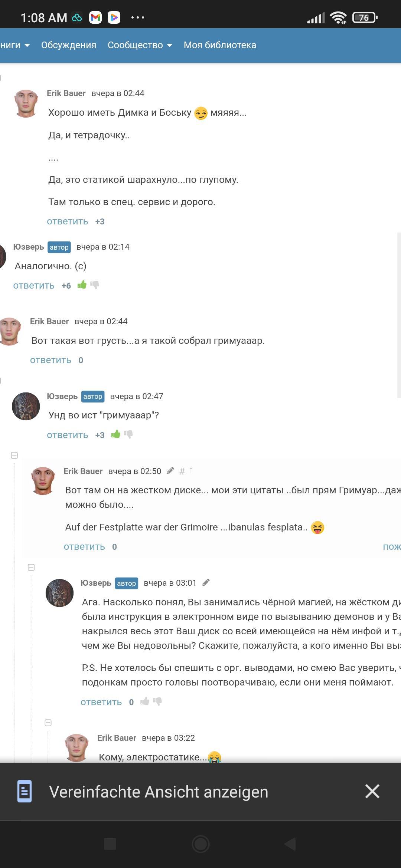Image resolution: width=401 pixels, height=868 pixels.
Task: Open the Сообщество dropdown menu
Action: pos(140,45)
